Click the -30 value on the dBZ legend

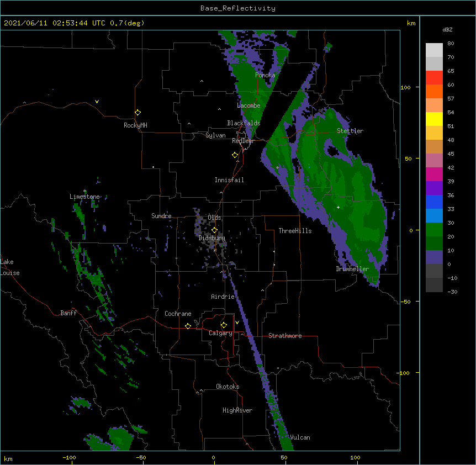click(x=452, y=292)
